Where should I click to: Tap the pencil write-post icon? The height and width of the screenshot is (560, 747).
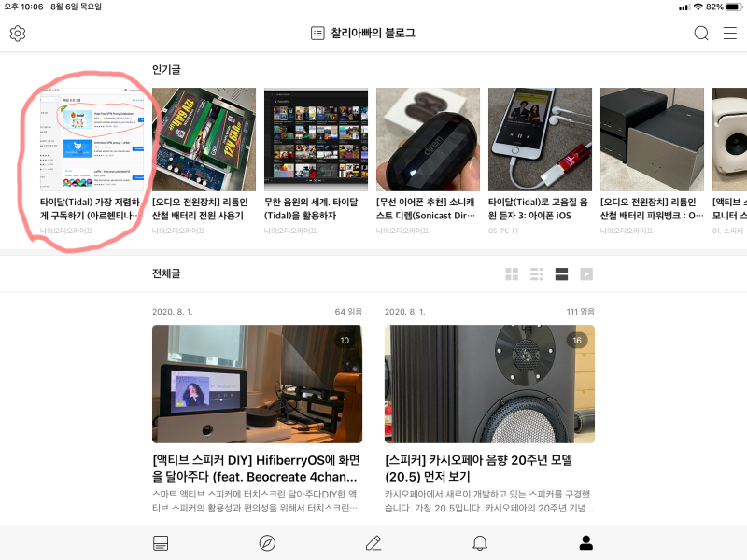point(373,543)
